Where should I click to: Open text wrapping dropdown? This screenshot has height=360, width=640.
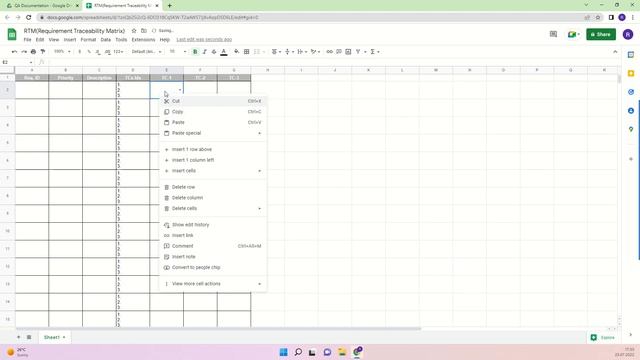pos(302,52)
